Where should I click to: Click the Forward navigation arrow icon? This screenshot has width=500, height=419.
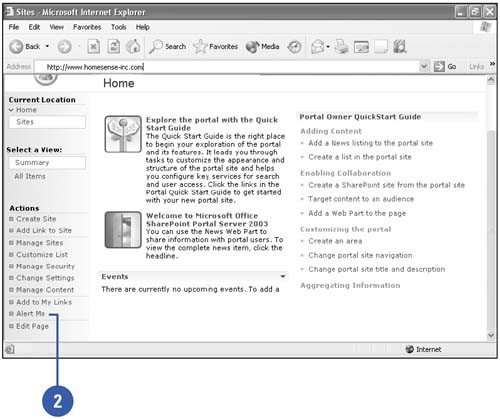pyautogui.click(x=64, y=47)
